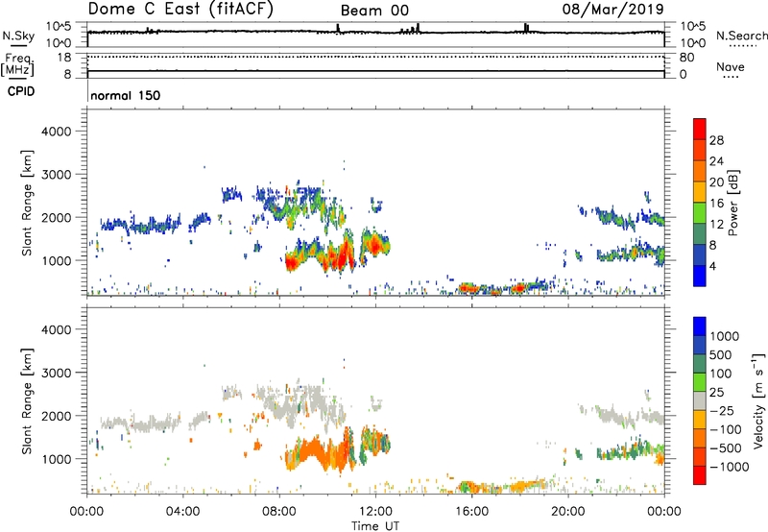The width and height of the screenshot is (768, 532).
Task: Click the '-1000' velocity color bar tick
Action: point(730,467)
